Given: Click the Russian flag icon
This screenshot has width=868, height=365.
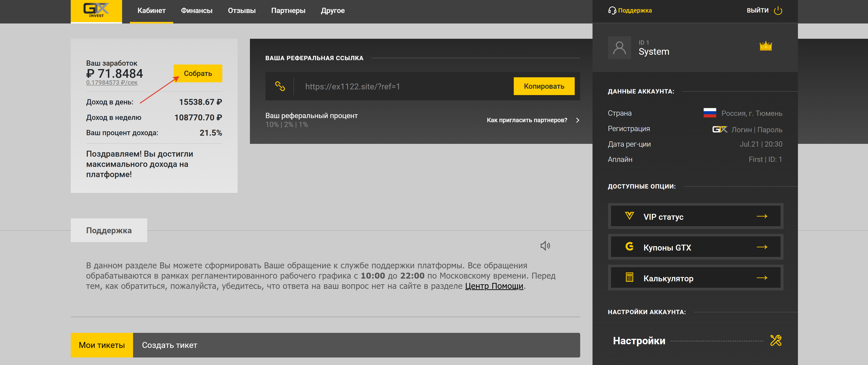Looking at the screenshot, I should point(710,113).
